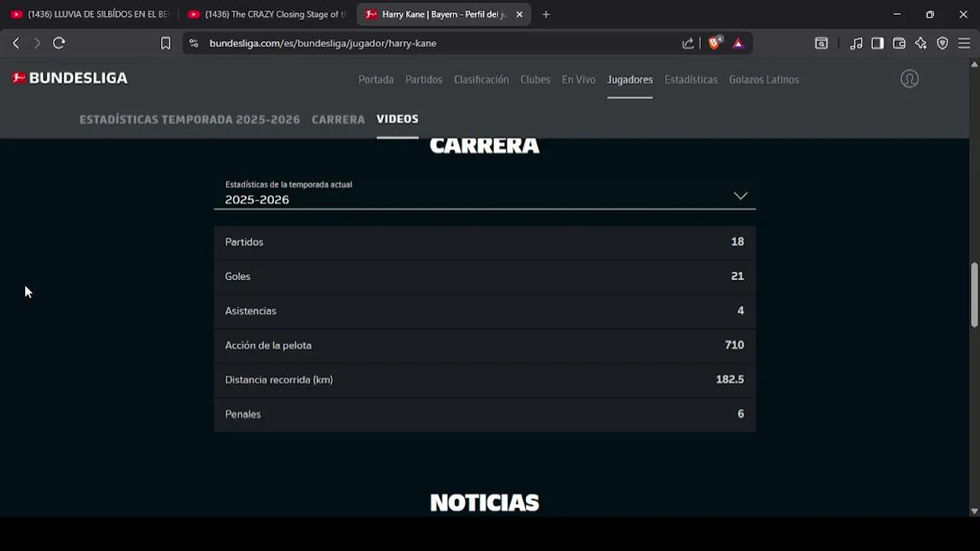The image size is (980, 551).
Task: Open the Brave wallet icon
Action: [x=900, y=44]
